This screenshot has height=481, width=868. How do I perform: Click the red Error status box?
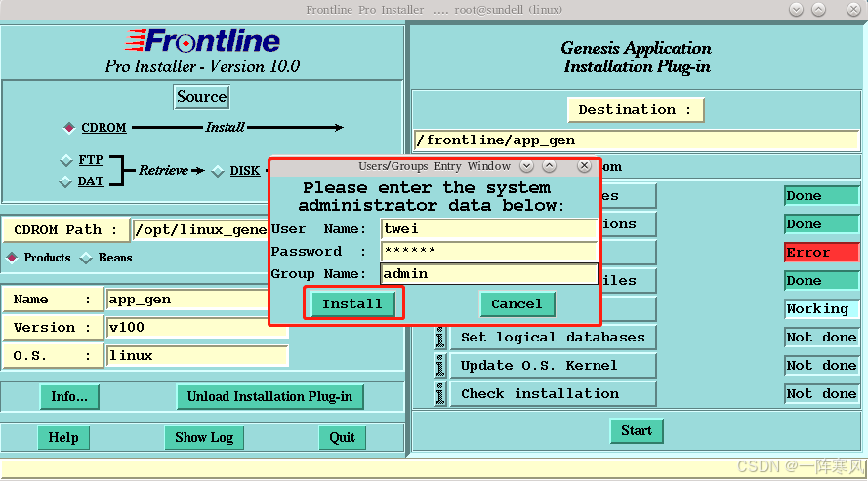click(x=821, y=252)
